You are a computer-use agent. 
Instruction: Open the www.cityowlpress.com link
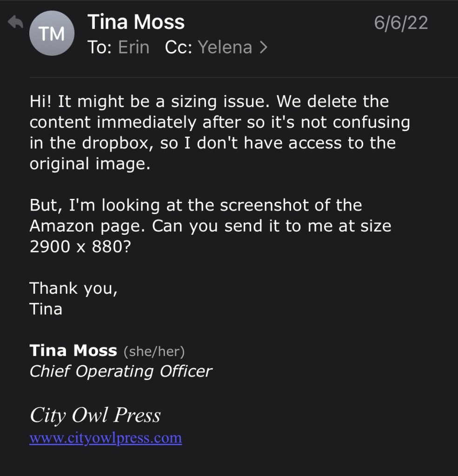coord(105,438)
